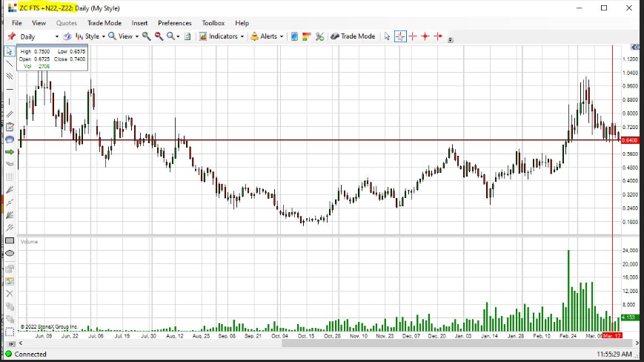Viewport: 644px width, 362px height.
Task: Switch to the arrow pointer cursor mode
Action: pos(387,36)
